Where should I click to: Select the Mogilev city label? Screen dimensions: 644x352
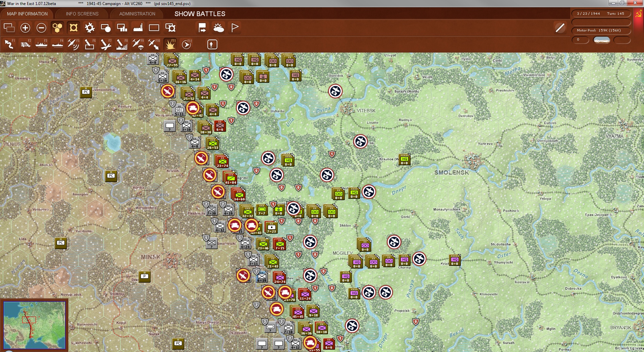[x=342, y=253]
